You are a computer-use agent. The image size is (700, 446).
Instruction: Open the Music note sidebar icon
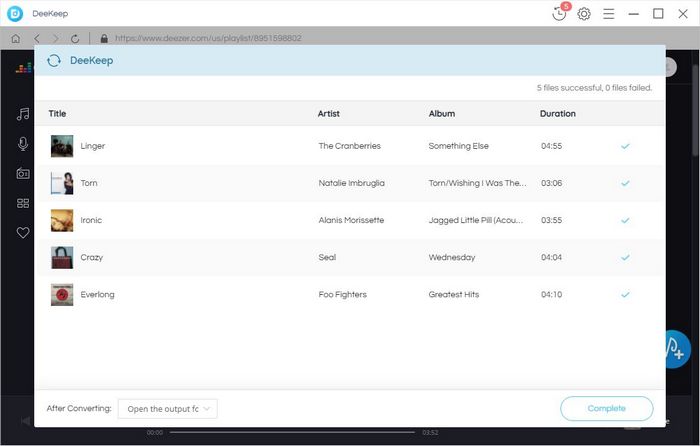coord(23,114)
